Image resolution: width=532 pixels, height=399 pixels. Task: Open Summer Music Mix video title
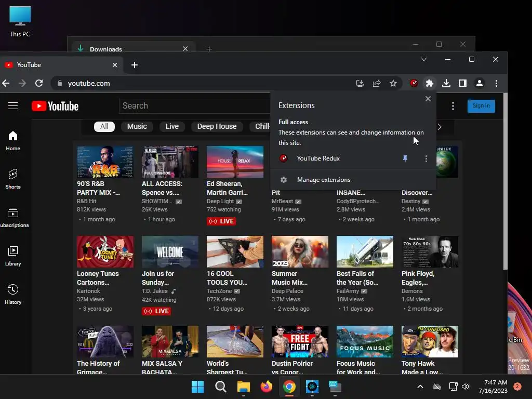pyautogui.click(x=289, y=278)
